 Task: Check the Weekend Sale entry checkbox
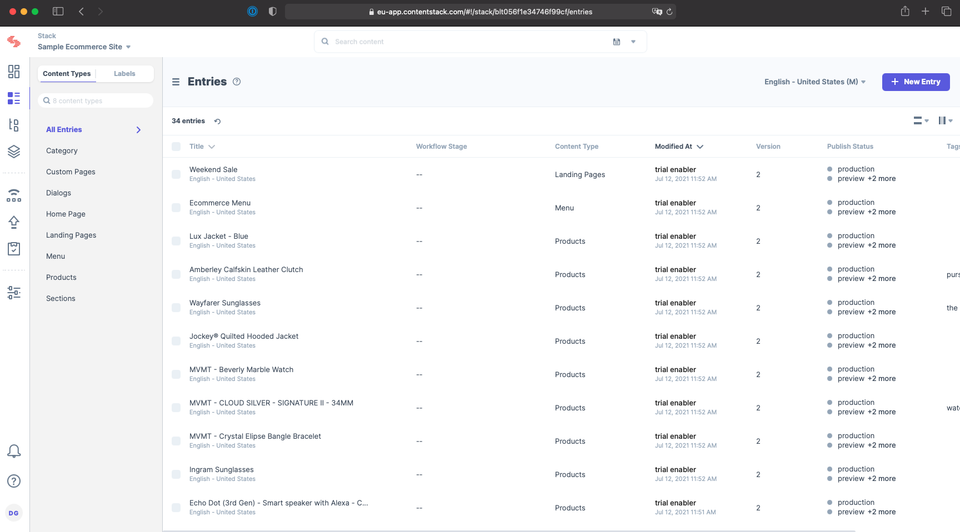176,174
